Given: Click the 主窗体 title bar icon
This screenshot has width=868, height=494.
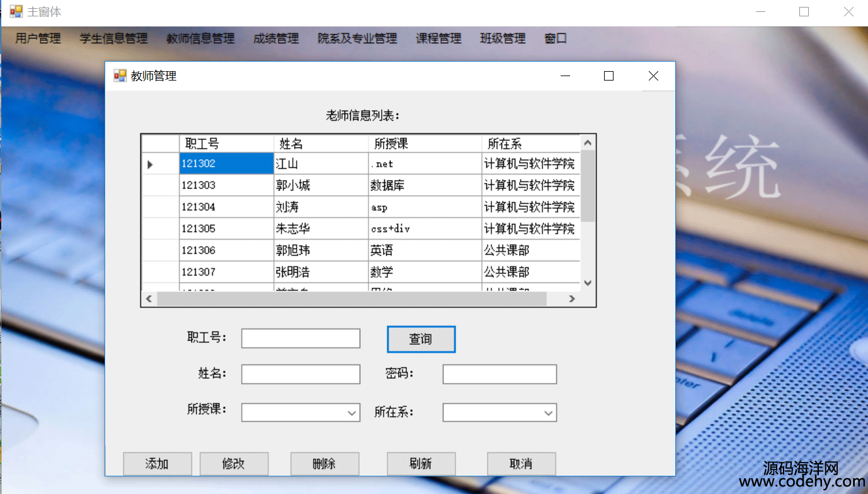Looking at the screenshot, I should click(x=16, y=11).
